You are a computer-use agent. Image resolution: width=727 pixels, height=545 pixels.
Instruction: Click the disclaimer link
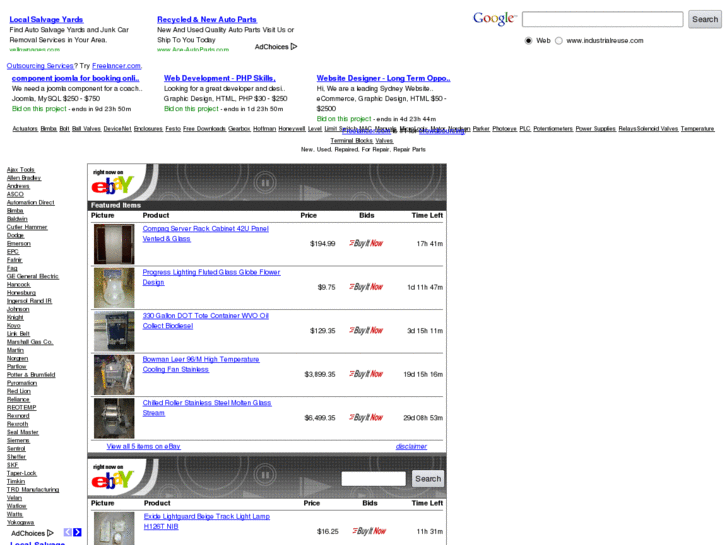click(x=411, y=446)
